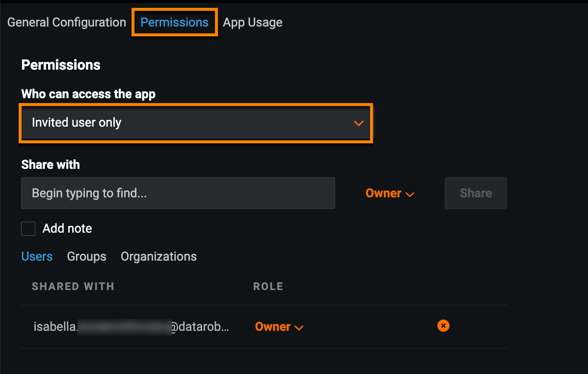Change isabella's Owner role dropdown
The image size is (588, 374).
point(279,327)
